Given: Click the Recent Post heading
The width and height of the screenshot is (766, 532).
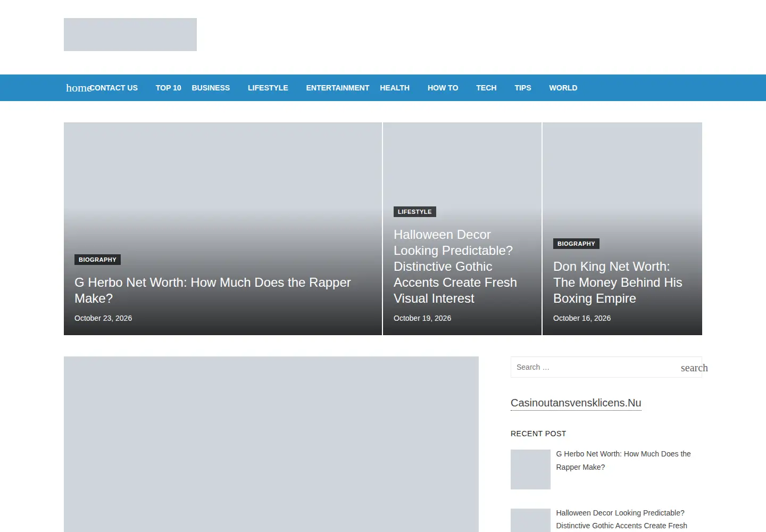Looking at the screenshot, I should tap(538, 434).
